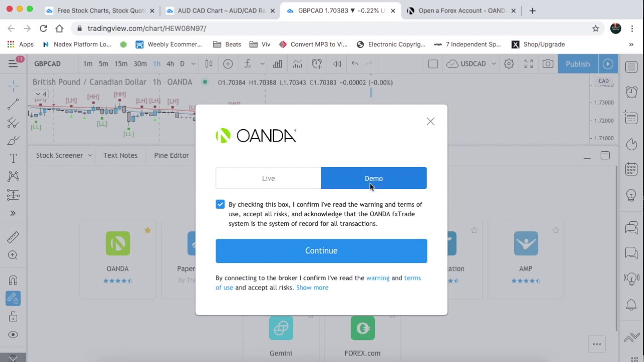Open chart settings gear icon

click(x=509, y=64)
